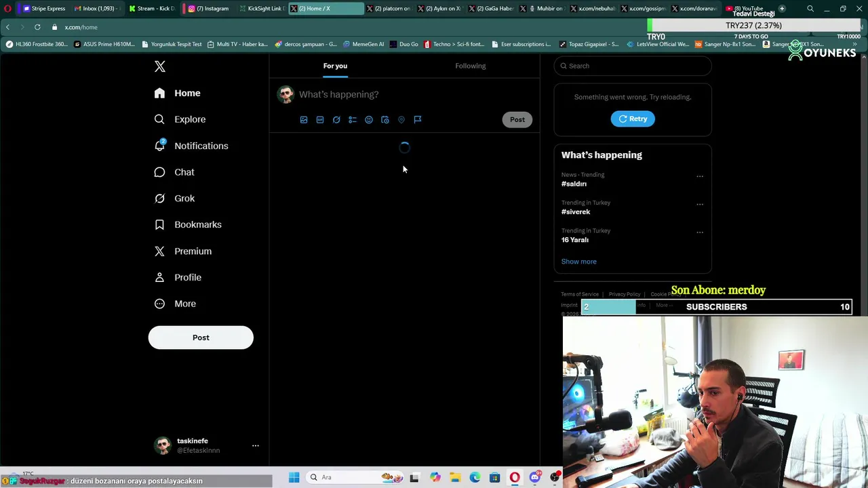
Task: Go back with the browser back arrow
Action: (x=7, y=27)
